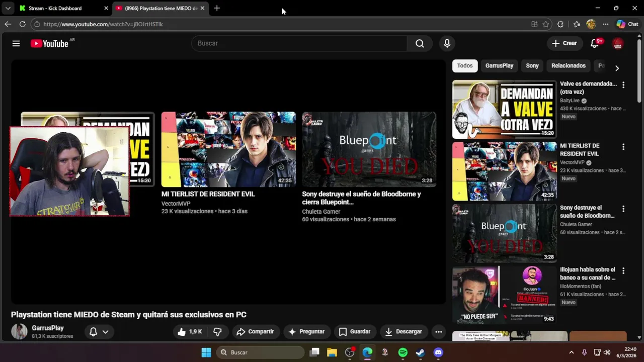Image resolution: width=644 pixels, height=362 pixels.
Task: Click the Windows taskbar Buscar box
Action: tap(260, 352)
